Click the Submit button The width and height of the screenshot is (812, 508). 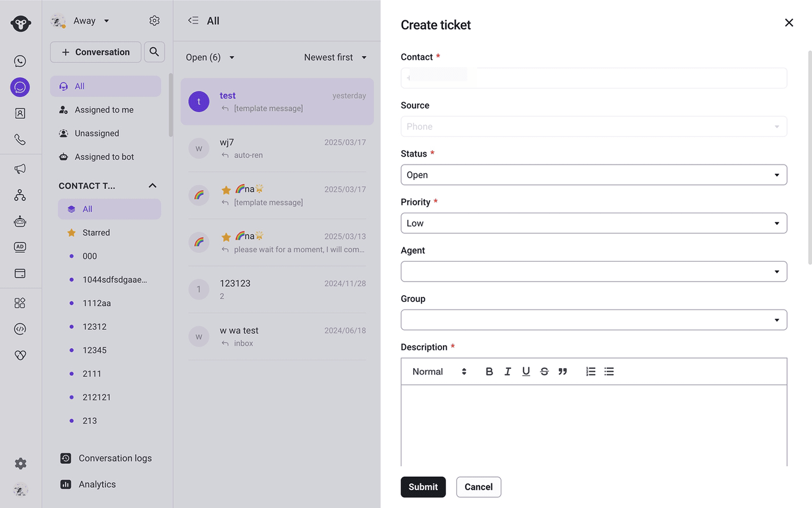(x=423, y=487)
